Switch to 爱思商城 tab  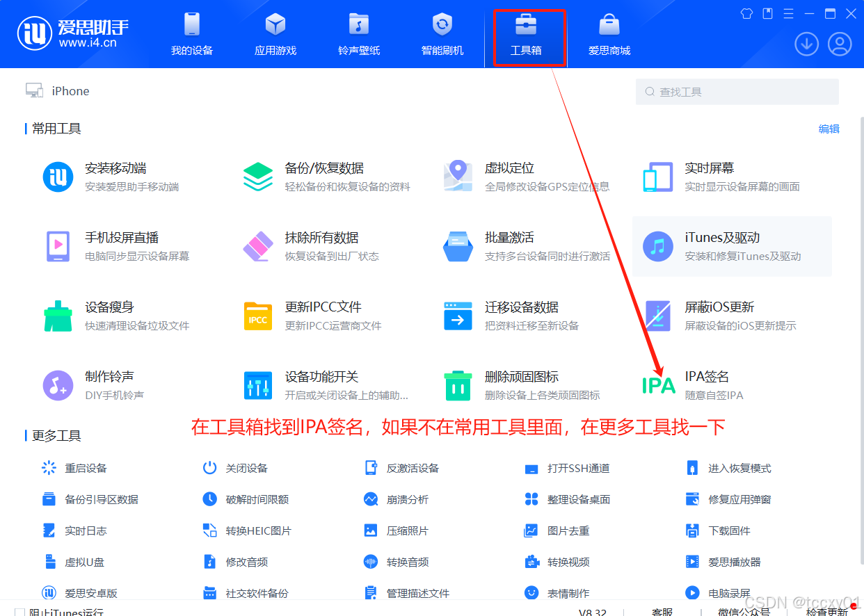point(609,35)
